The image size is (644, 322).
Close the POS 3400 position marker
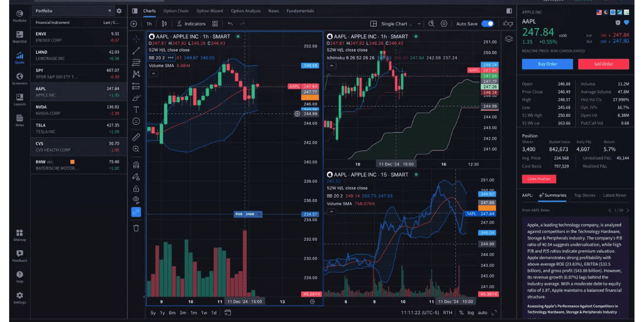[259, 214]
